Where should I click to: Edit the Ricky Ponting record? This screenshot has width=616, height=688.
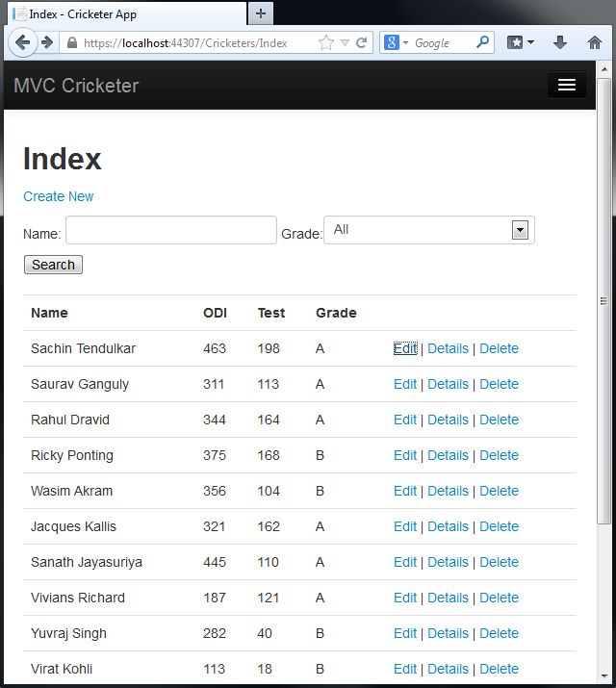click(405, 455)
